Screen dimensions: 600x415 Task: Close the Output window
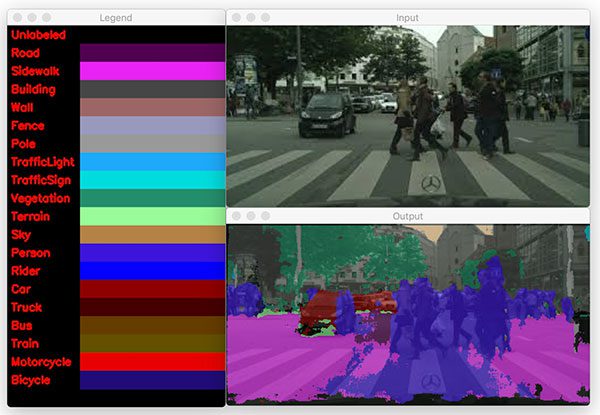point(236,216)
